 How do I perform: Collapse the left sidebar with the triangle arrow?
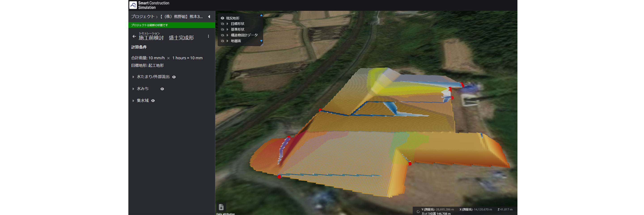209,17
